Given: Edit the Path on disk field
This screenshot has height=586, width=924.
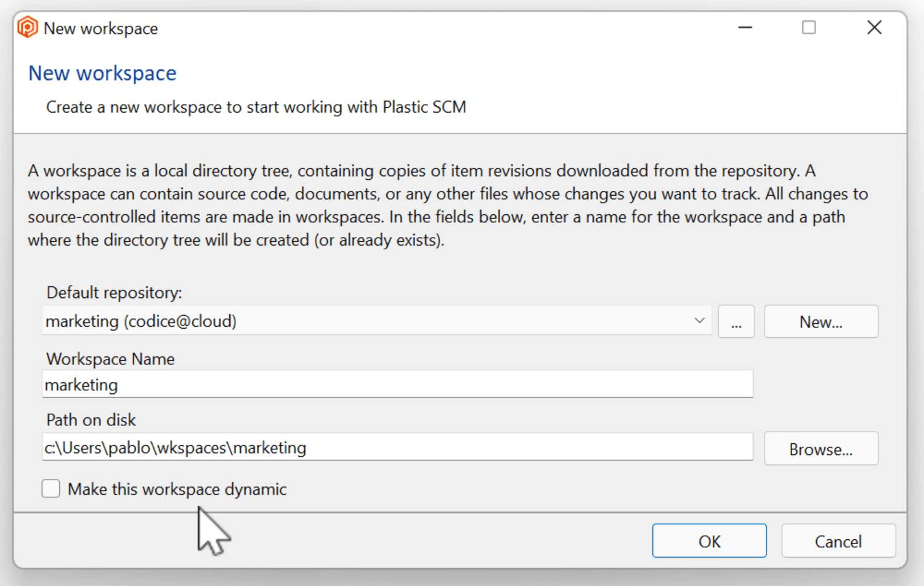Looking at the screenshot, I should pyautogui.click(x=397, y=448).
